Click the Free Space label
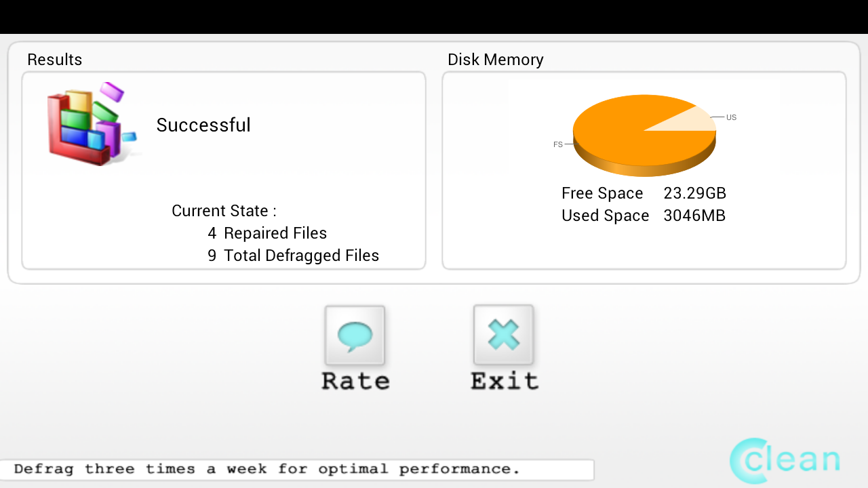This screenshot has width=868, height=488. pyautogui.click(x=602, y=193)
